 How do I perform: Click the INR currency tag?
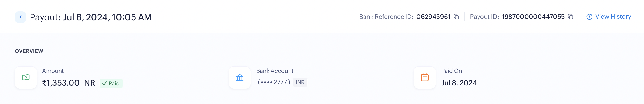tap(300, 82)
